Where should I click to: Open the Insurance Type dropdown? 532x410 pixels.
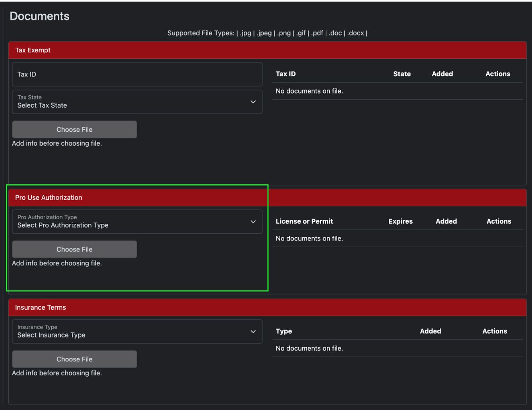137,332
